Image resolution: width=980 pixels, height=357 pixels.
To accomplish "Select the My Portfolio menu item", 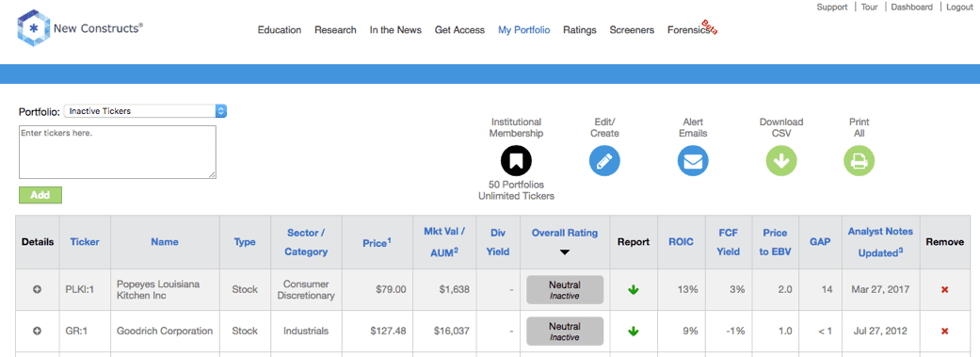I will pyautogui.click(x=523, y=30).
